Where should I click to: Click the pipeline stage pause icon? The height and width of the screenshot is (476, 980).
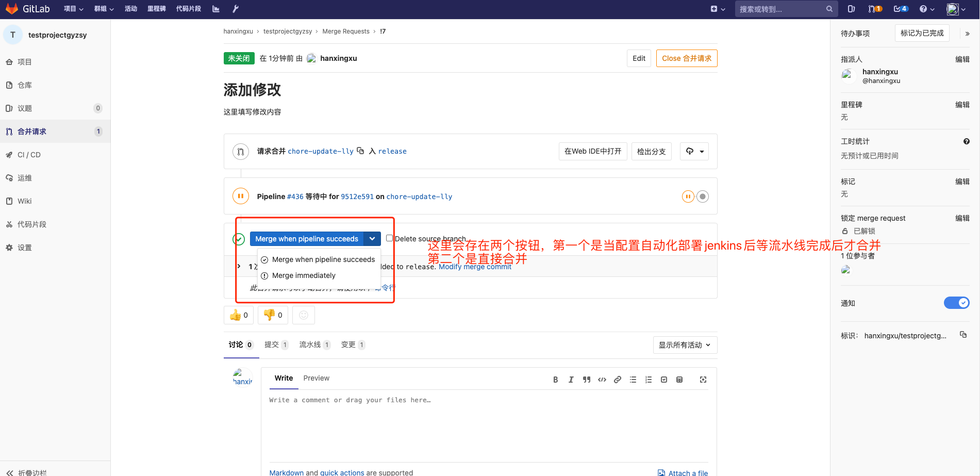point(688,196)
